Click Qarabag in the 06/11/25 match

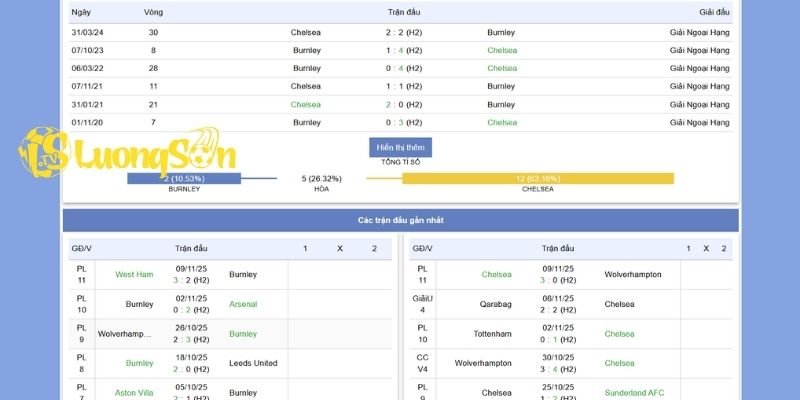point(495,304)
